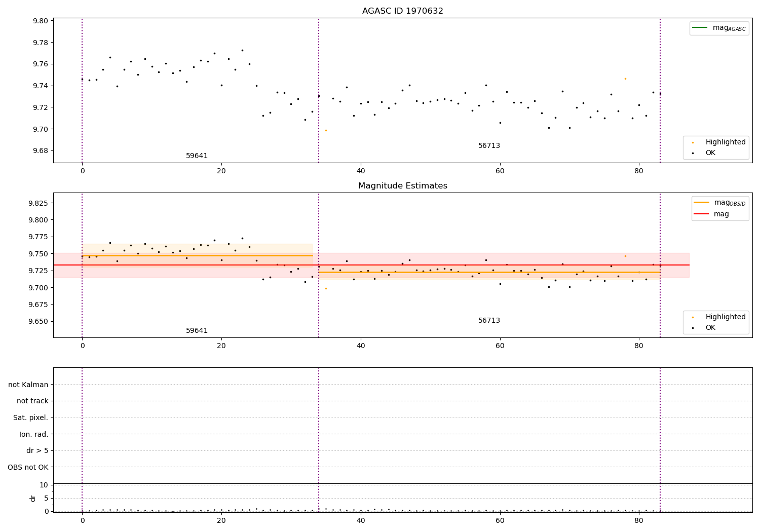Select the green mag AGASC legend entry
The image size is (760, 532).
(x=719, y=28)
